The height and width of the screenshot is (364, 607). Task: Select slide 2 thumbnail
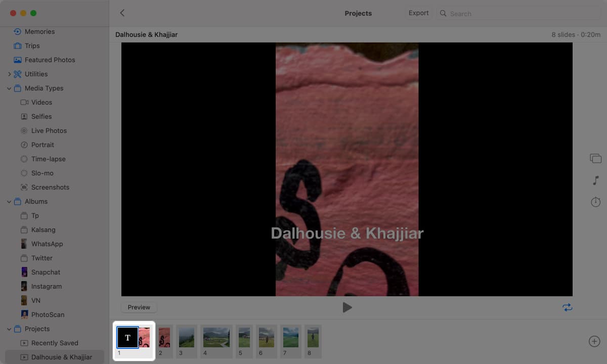pyautogui.click(x=164, y=337)
